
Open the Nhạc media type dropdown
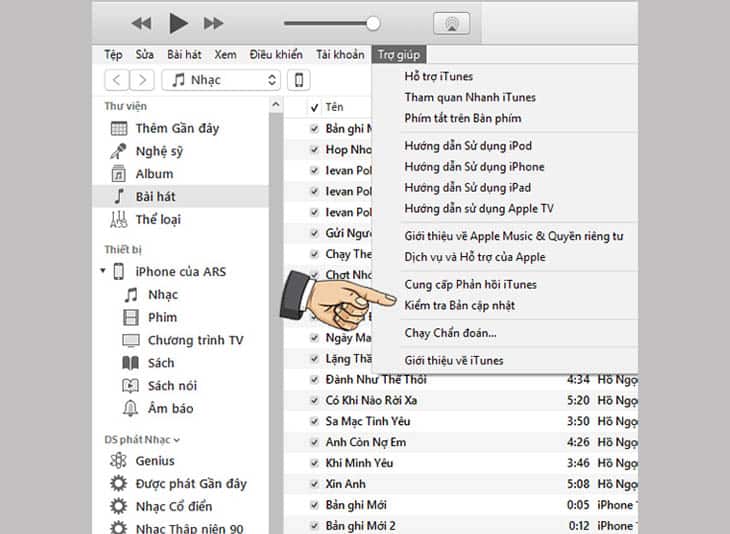click(220, 80)
